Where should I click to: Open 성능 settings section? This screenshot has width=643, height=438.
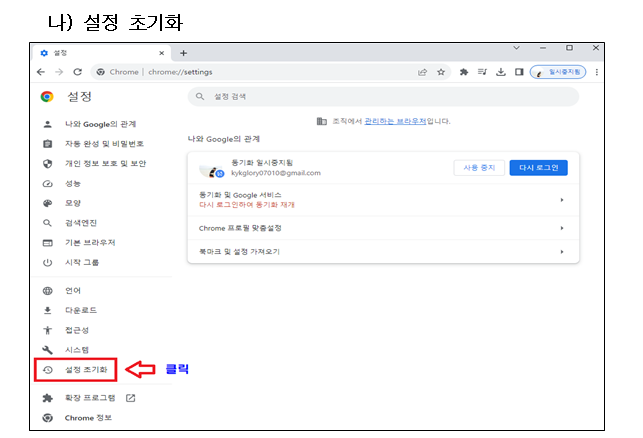point(73,184)
